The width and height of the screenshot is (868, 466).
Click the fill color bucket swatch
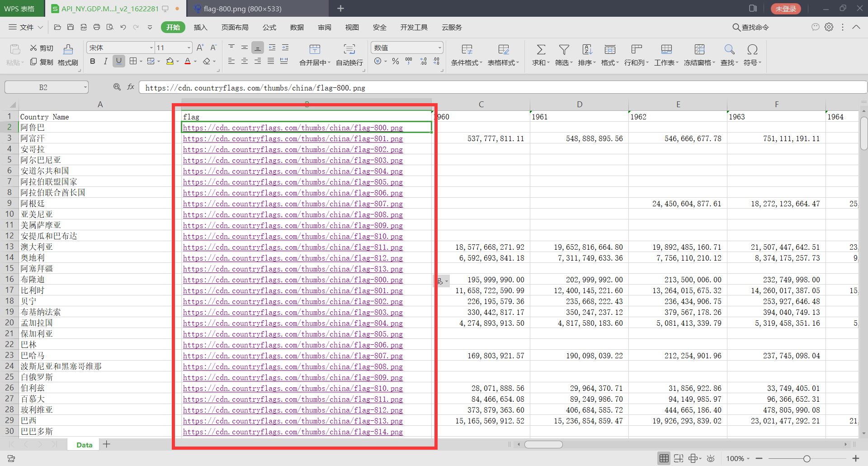coord(170,61)
